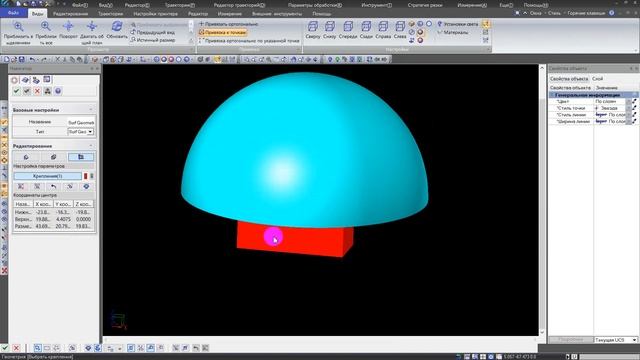Click green checkmark in bottom-left toolbar
640x360 pixels.
pyautogui.click(x=5, y=348)
